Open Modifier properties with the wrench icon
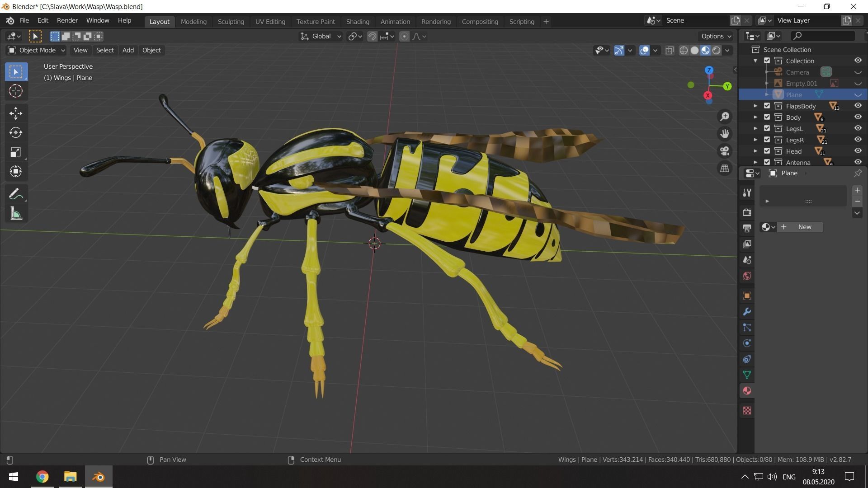The height and width of the screenshot is (488, 868). (x=746, y=311)
